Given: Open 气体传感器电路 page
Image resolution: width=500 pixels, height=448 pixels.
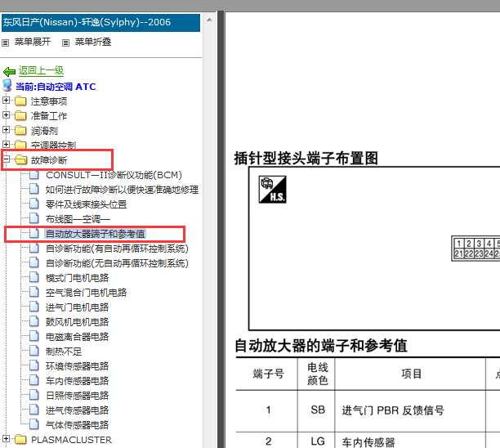Looking at the screenshot, I should pos(77,424).
